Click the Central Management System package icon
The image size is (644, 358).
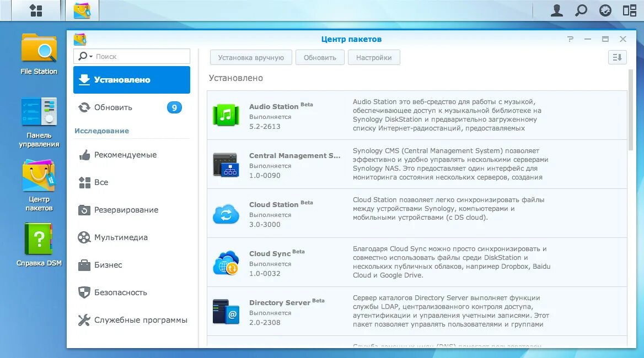226,165
